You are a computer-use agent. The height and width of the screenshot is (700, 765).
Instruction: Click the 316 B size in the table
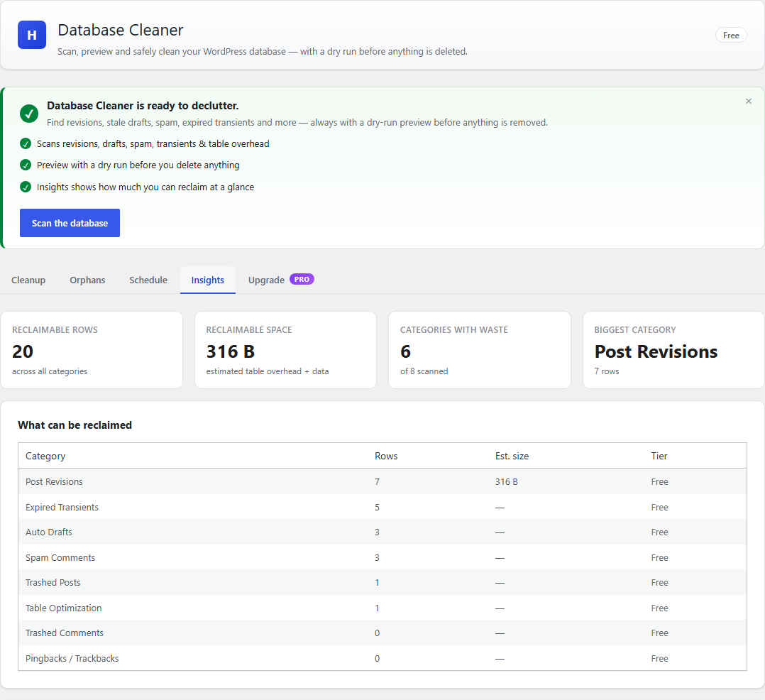(x=507, y=482)
